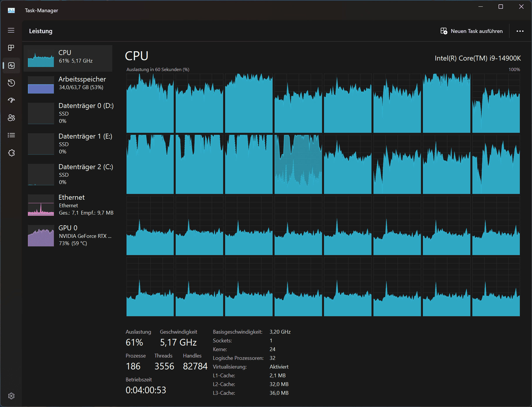
Task: Select Datenträger 1 (E:) entry
Action: click(68, 144)
